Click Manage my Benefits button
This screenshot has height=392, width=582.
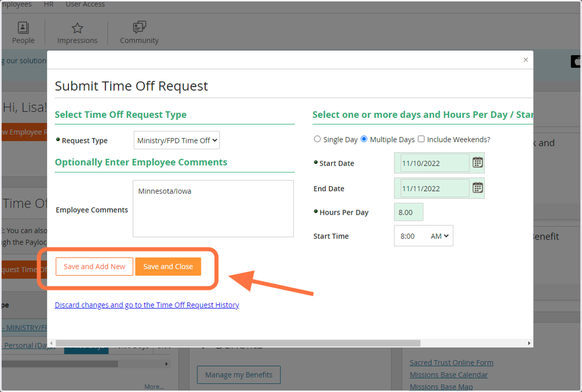[239, 375]
